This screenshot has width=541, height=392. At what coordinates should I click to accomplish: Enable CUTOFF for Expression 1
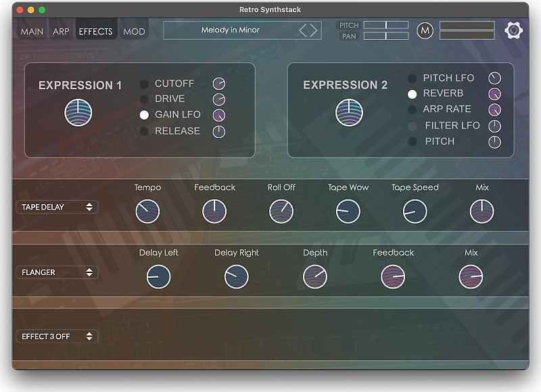[x=143, y=84]
